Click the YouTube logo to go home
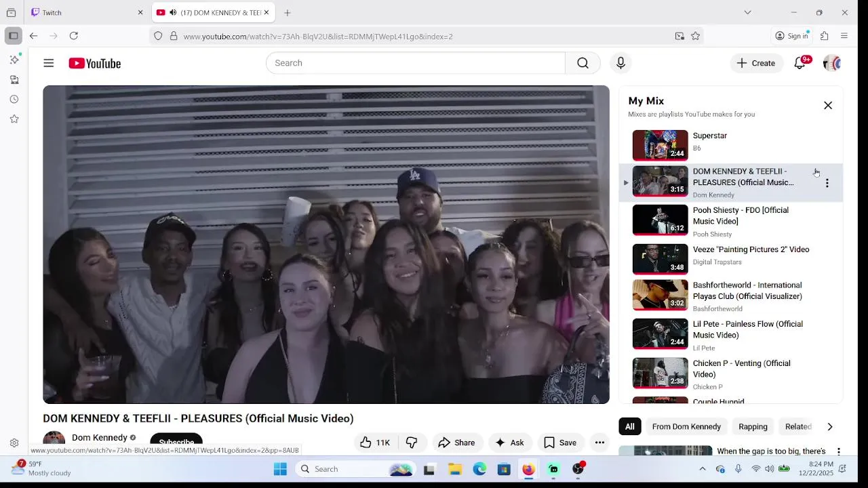 94,63
